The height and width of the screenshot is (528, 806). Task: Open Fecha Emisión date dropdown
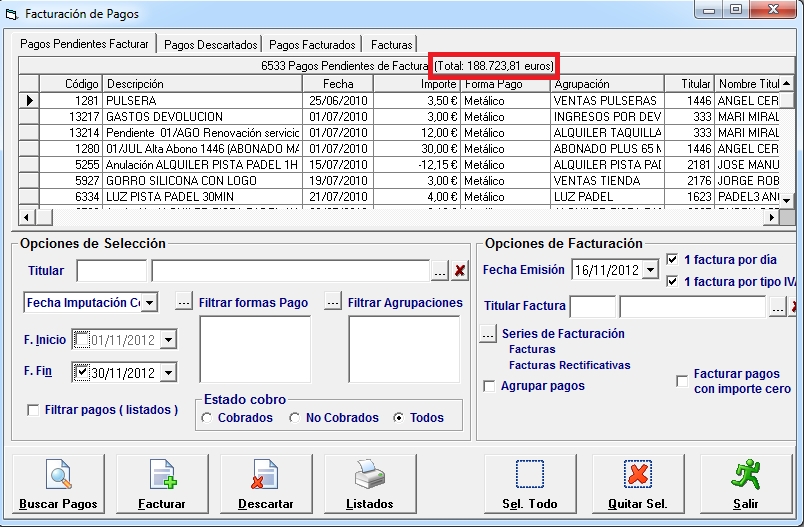tap(650, 269)
